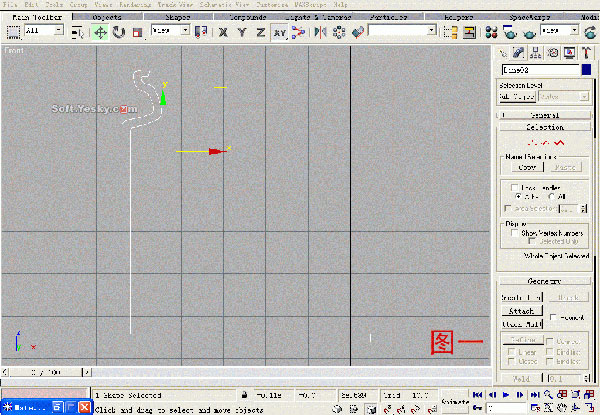
Task: Click the Array tool icon
Action: 339,33
